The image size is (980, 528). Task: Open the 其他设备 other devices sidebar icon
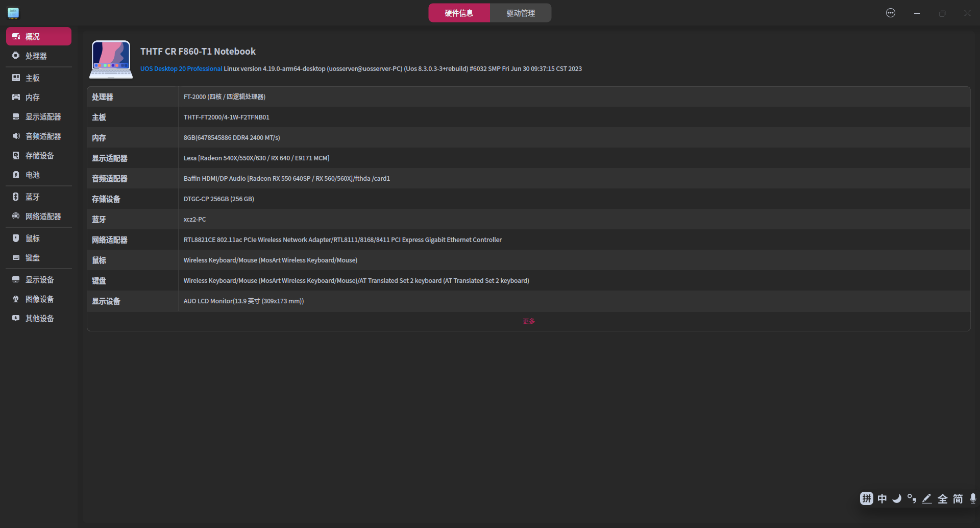coord(16,319)
